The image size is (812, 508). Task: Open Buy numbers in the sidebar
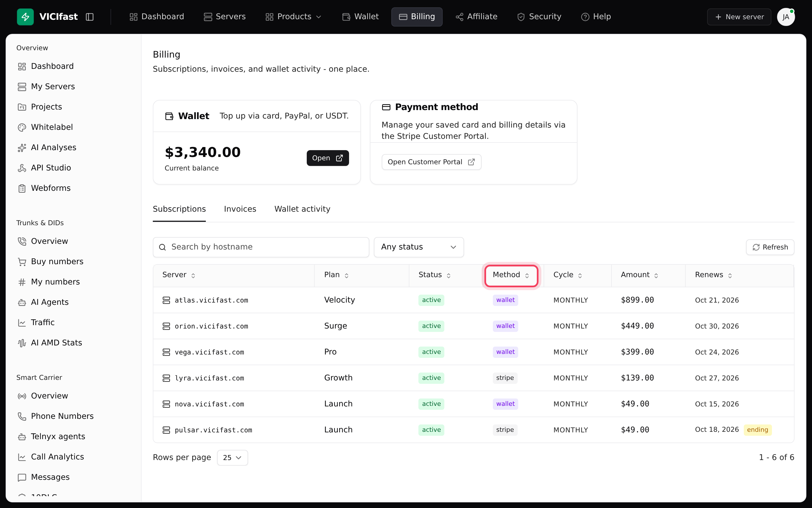click(x=51, y=262)
